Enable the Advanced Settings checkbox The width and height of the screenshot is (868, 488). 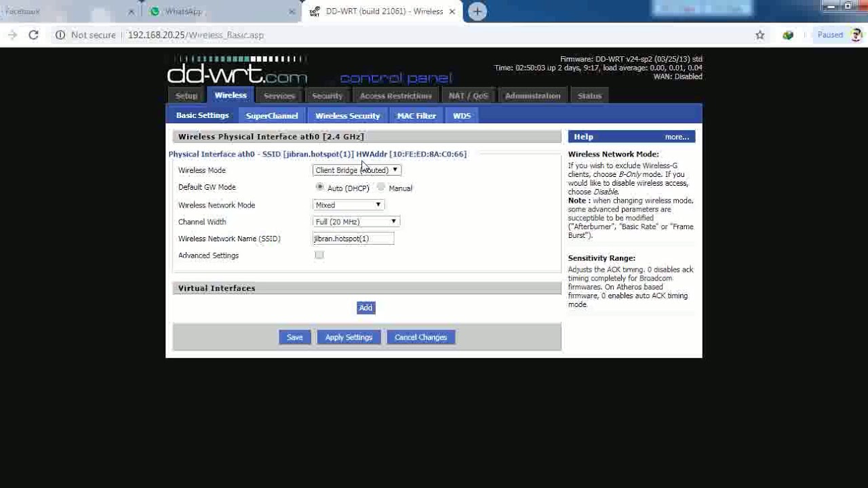(319, 255)
